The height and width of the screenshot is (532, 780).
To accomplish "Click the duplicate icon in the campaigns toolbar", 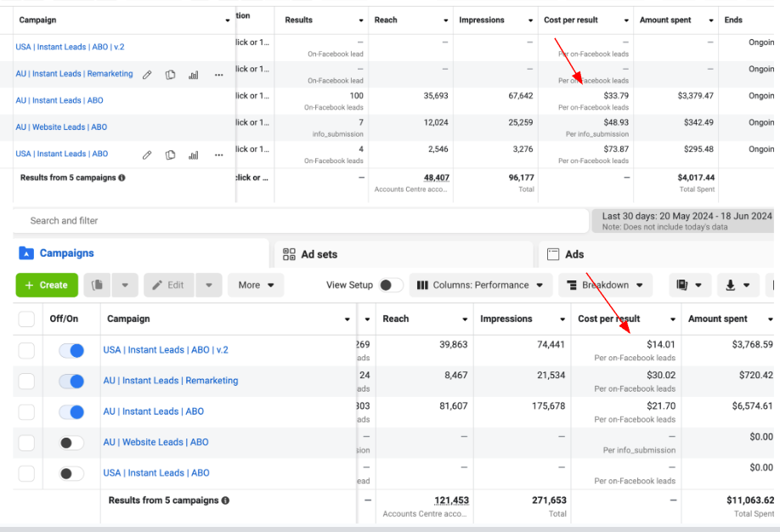I will pyautogui.click(x=98, y=286).
